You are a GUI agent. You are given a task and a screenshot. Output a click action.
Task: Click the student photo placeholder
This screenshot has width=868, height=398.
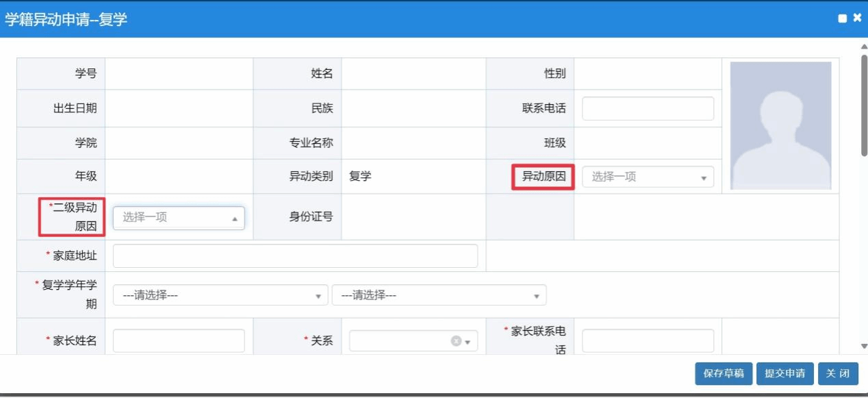point(780,125)
